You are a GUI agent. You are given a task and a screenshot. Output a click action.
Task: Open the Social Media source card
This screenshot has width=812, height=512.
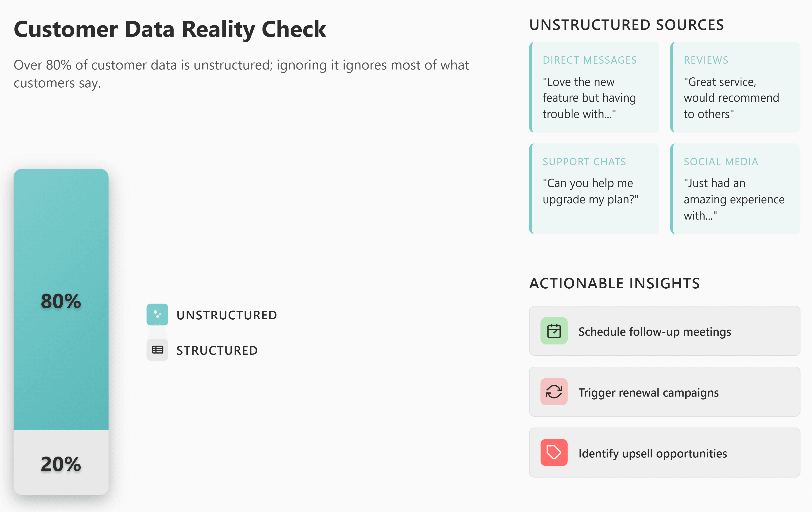(x=735, y=189)
